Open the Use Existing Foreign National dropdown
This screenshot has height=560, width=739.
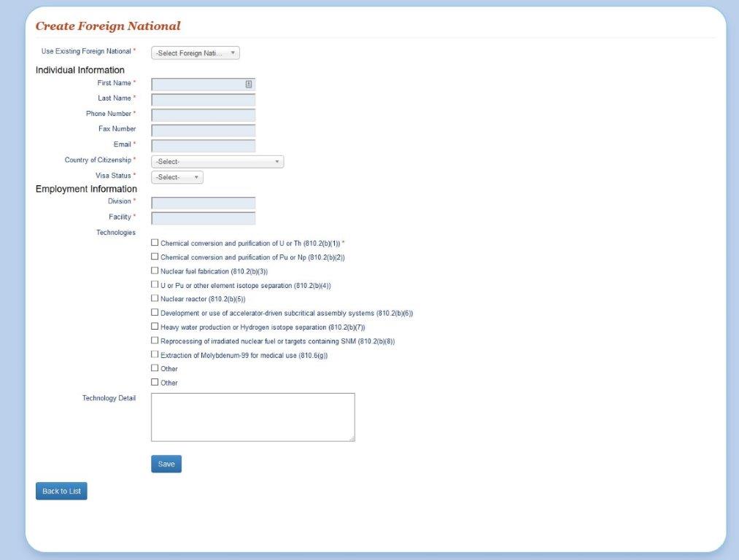pos(195,53)
